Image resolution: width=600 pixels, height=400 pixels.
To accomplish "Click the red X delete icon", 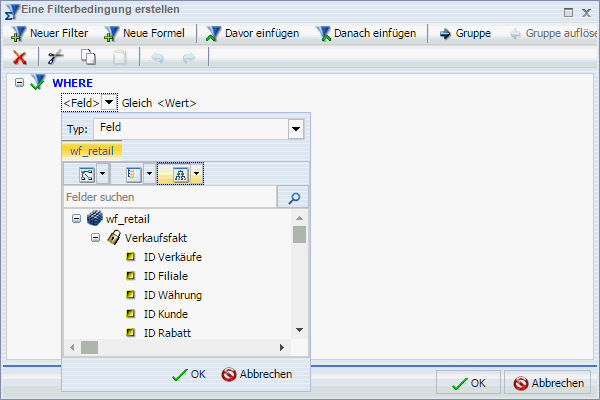I will pos(20,57).
